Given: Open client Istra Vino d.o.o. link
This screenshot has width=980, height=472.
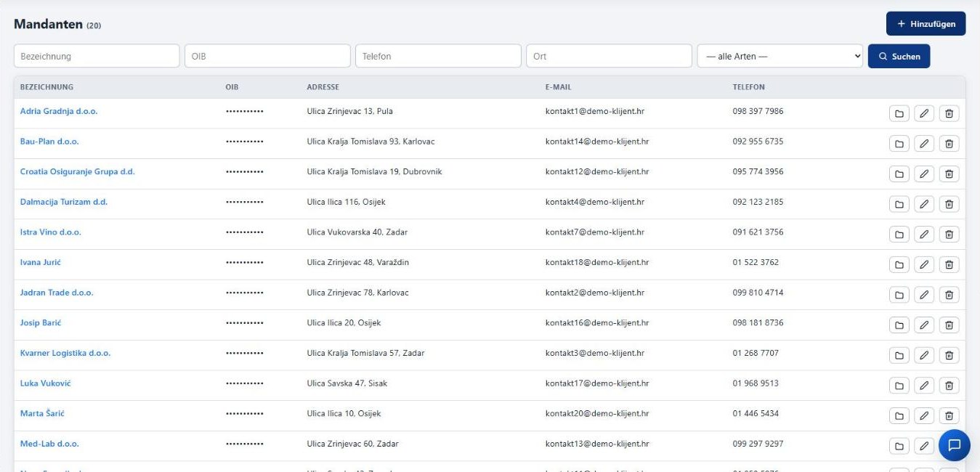Looking at the screenshot, I should [x=51, y=232].
